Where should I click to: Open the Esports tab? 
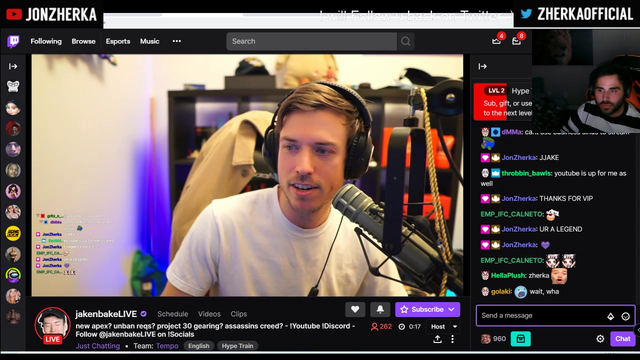118,41
